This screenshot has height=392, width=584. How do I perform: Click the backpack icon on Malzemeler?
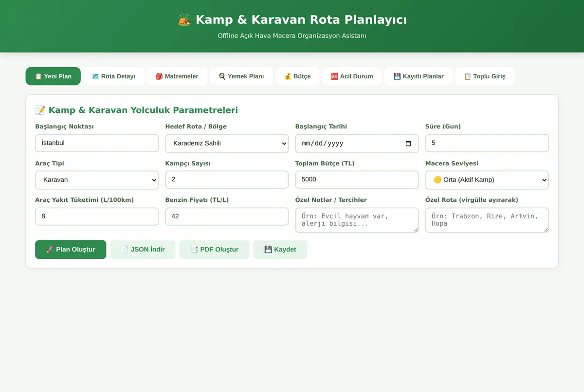click(159, 76)
